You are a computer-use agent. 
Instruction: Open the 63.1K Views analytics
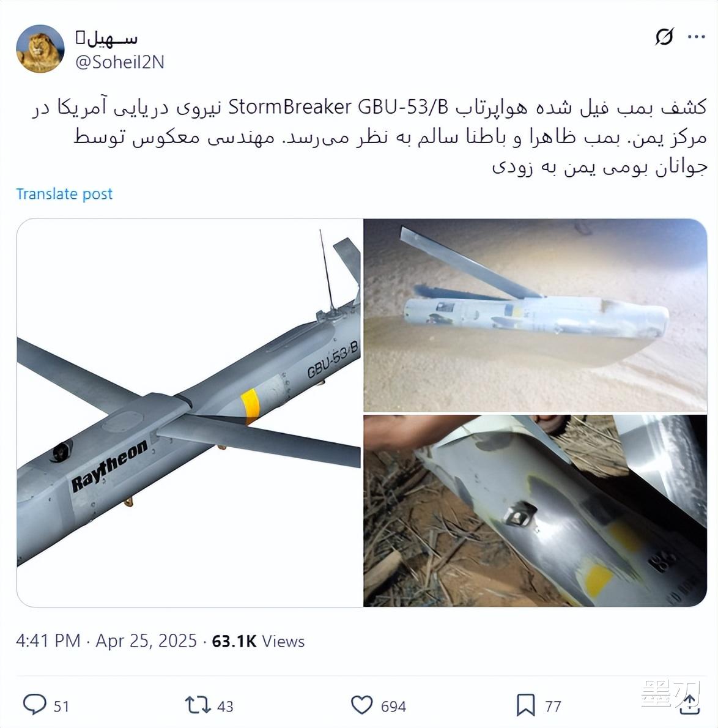(x=258, y=641)
